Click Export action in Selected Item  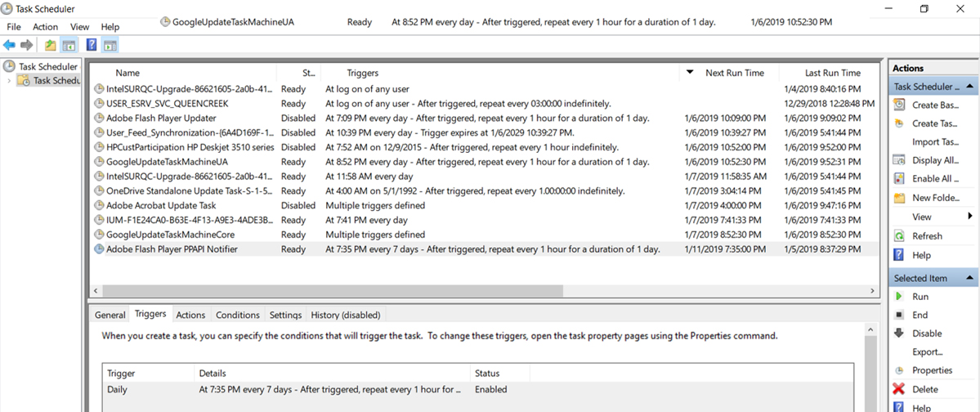(928, 352)
